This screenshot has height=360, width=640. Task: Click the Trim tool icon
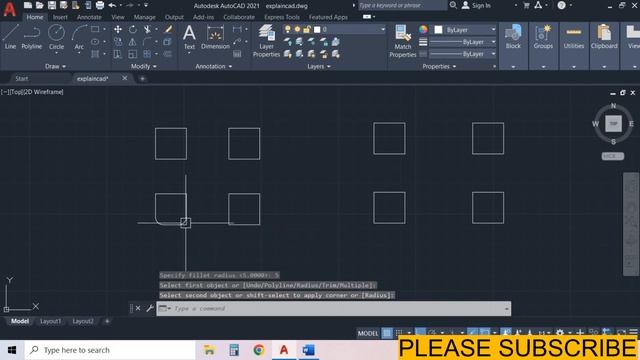[147, 29]
